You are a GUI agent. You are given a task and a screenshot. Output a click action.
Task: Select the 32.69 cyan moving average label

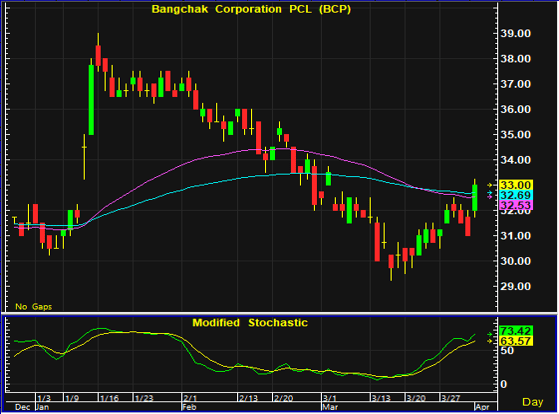516,195
